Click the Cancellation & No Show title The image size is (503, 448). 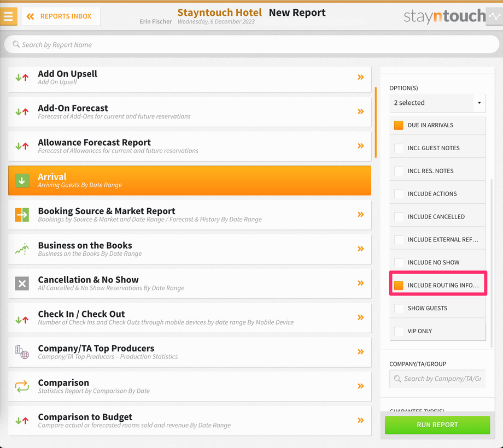[88, 279]
